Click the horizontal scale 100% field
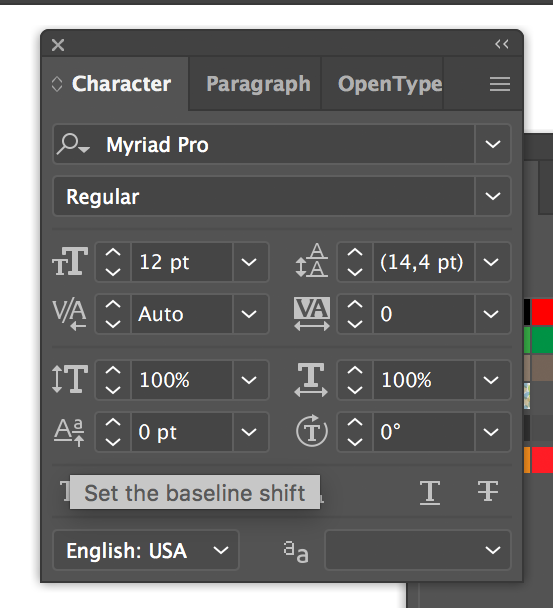The height and width of the screenshot is (608, 553). [423, 380]
